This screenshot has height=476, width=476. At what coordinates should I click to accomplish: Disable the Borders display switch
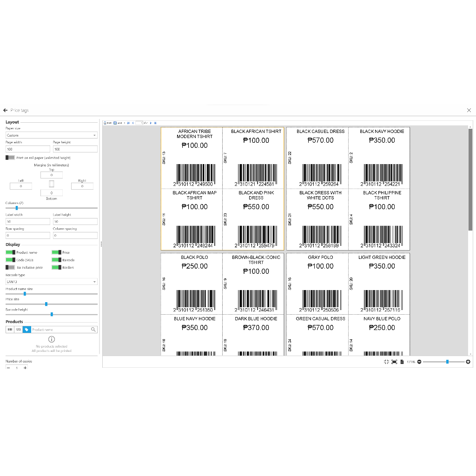56,267
